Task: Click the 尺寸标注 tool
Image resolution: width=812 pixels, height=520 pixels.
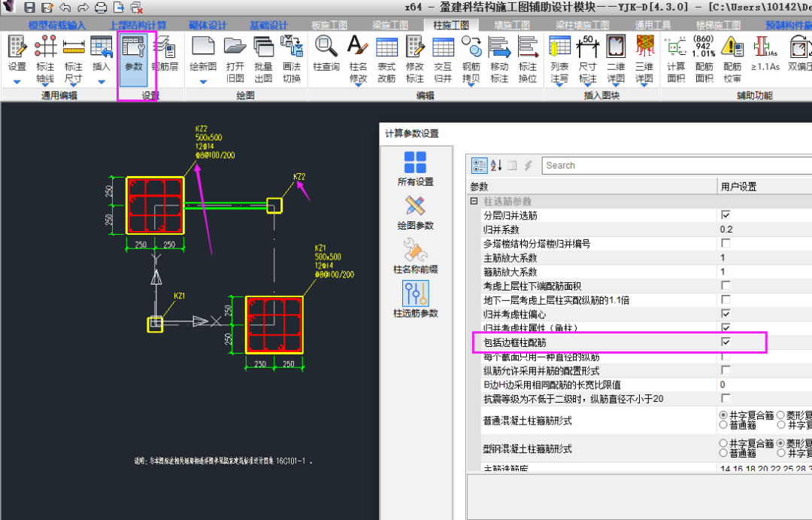Action: [588, 59]
